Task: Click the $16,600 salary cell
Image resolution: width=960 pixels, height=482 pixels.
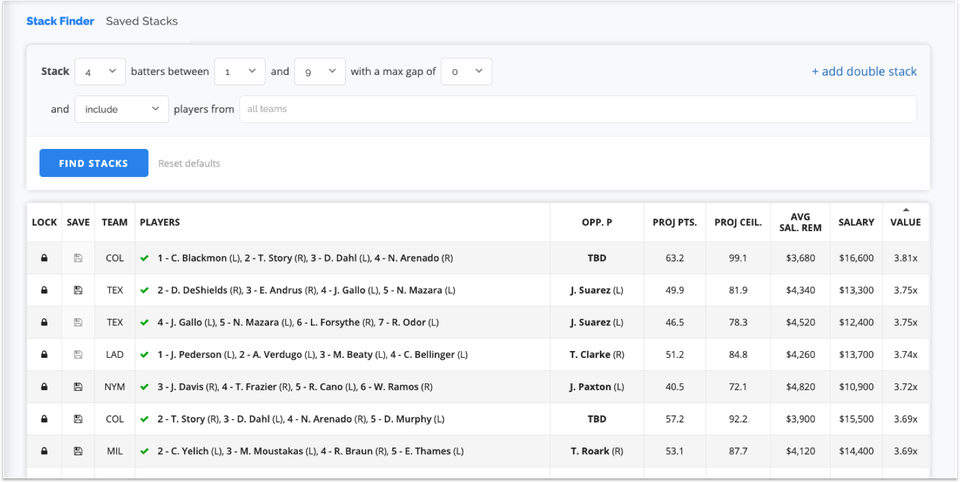Action: point(856,258)
